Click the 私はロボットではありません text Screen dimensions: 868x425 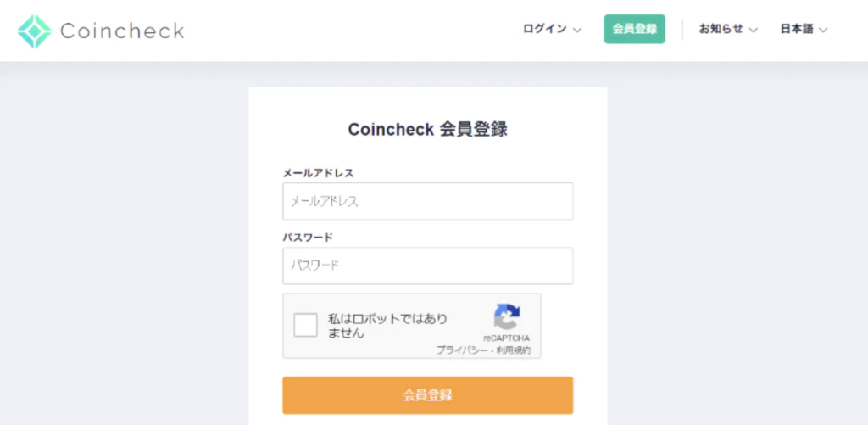(x=387, y=326)
